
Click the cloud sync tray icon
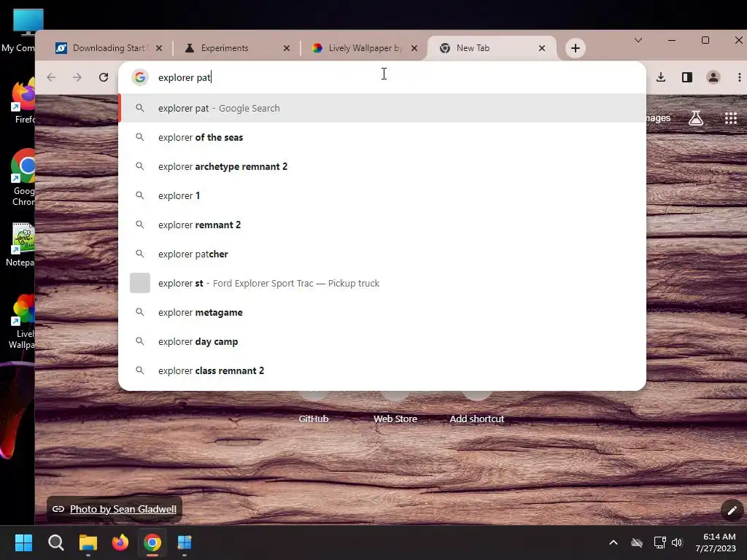point(637,542)
